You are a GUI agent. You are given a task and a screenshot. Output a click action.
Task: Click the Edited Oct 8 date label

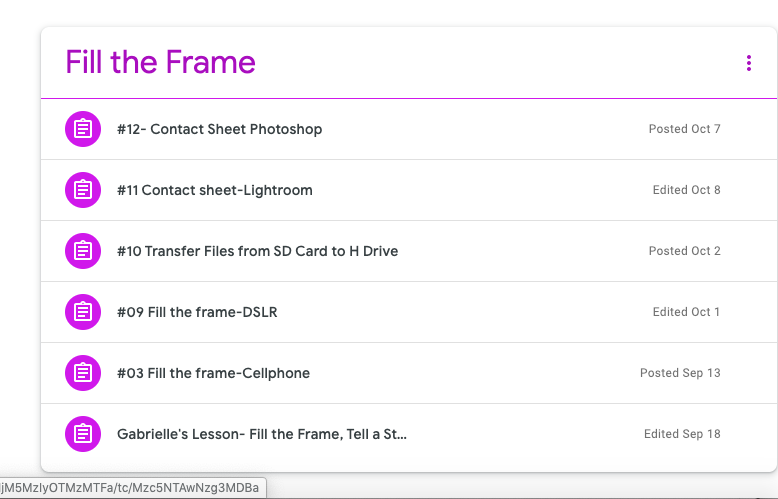tap(686, 190)
